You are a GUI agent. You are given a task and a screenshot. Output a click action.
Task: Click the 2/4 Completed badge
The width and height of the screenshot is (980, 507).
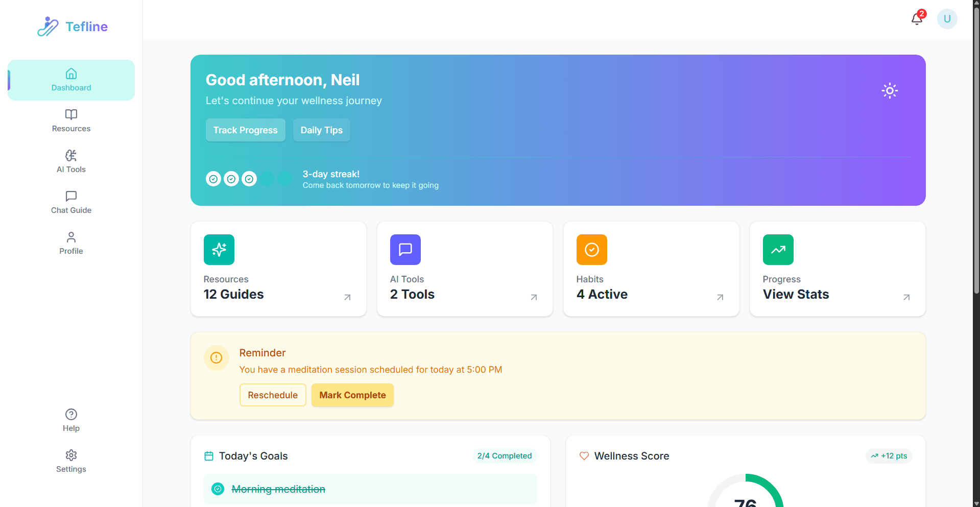(x=505, y=456)
